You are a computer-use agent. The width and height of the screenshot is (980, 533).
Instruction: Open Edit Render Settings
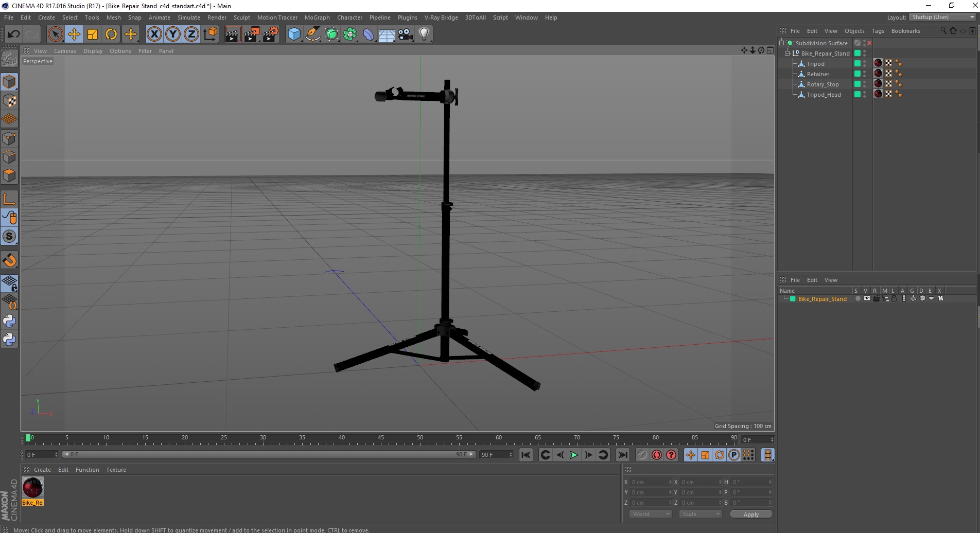coord(271,34)
